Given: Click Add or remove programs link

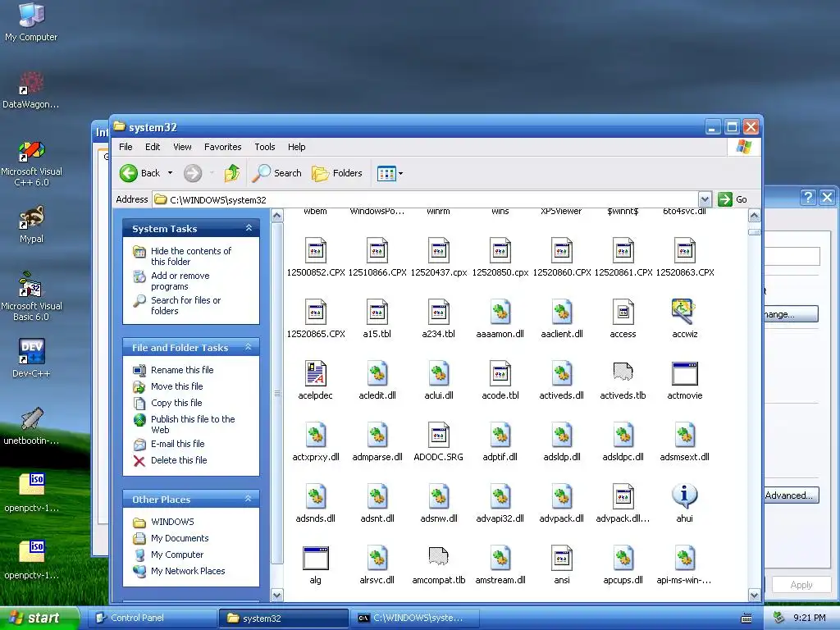Looking at the screenshot, I should pyautogui.click(x=180, y=281).
